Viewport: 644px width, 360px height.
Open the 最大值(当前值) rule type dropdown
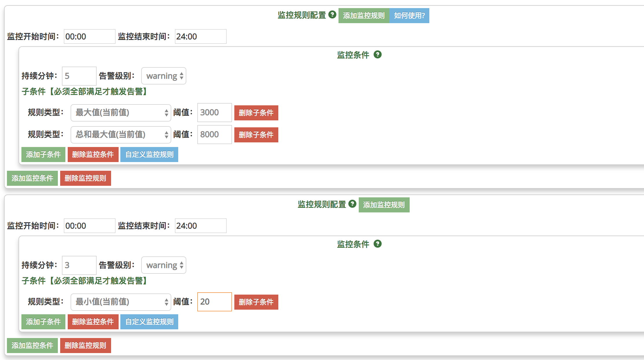[x=121, y=113]
